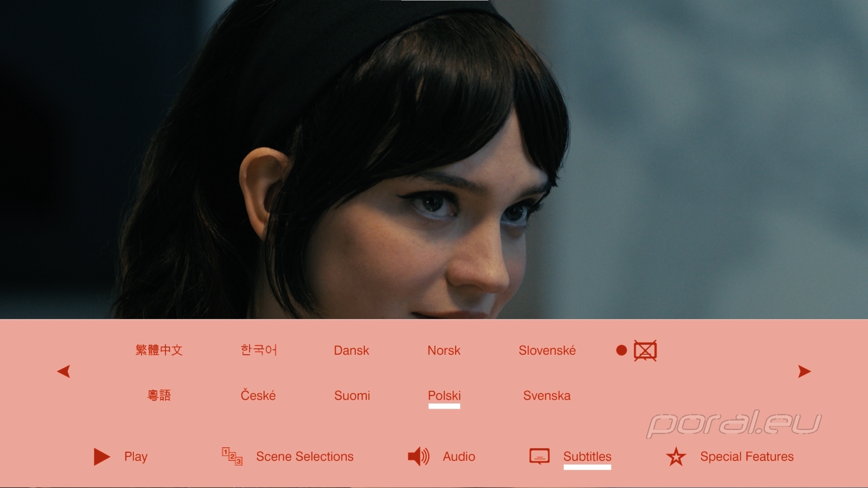Click the Scene Selections numbered frames icon
The height and width of the screenshot is (488, 868).
[x=232, y=456]
